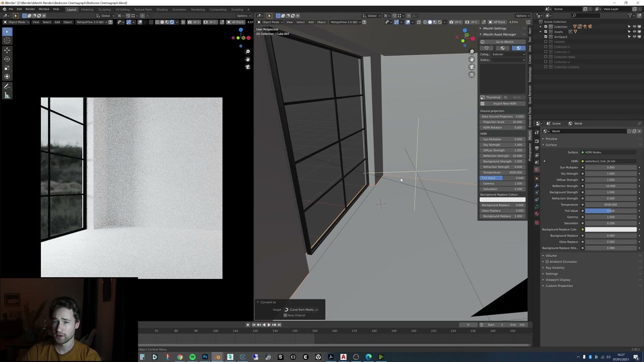This screenshot has height=362, width=644.
Task: Uncheck the Collection checkbox in outliner
Action: click(x=546, y=27)
